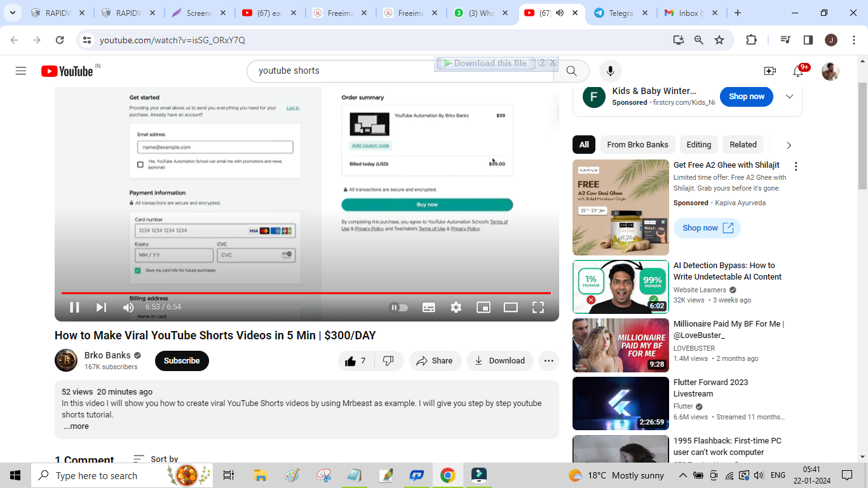Viewport: 868px width, 488px height.
Task: Click the YouTube search input field
Action: pyautogui.click(x=400, y=71)
